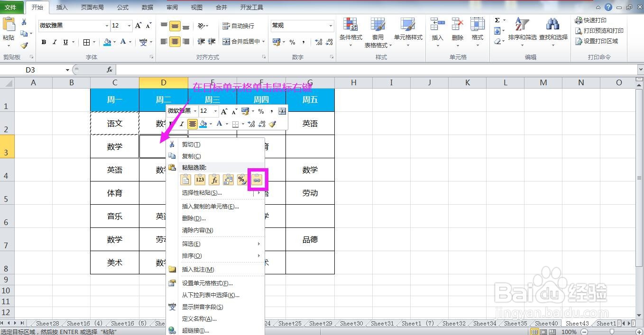Image resolution: width=644 pixels, height=335 pixels.
Task: Click the Insert Function fx icon
Action: [x=110, y=70]
